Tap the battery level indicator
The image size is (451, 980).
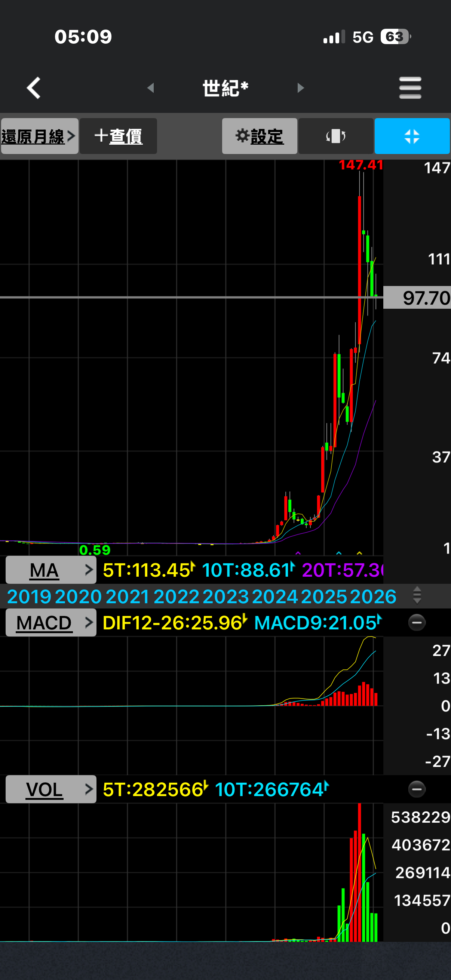tap(396, 37)
